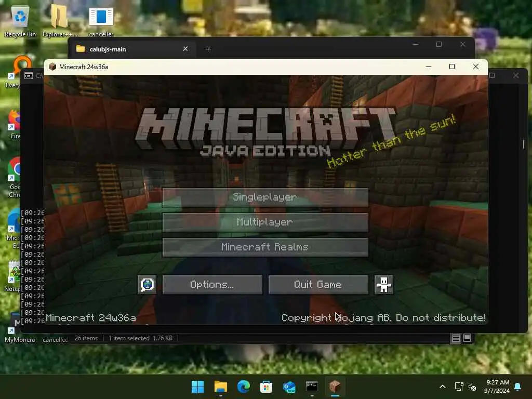The image size is (532, 399).
Task: Click the Minecraft 24w36a version text
Action: (x=90, y=317)
